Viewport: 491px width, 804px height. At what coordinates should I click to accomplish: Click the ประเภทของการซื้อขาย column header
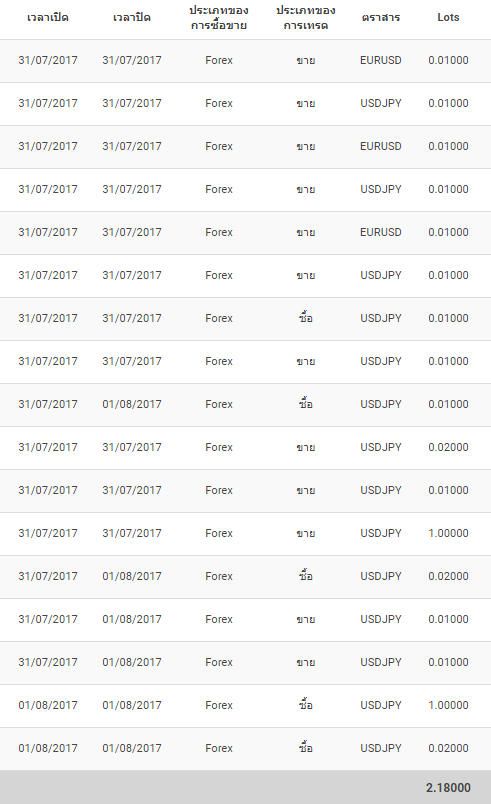tap(219, 18)
